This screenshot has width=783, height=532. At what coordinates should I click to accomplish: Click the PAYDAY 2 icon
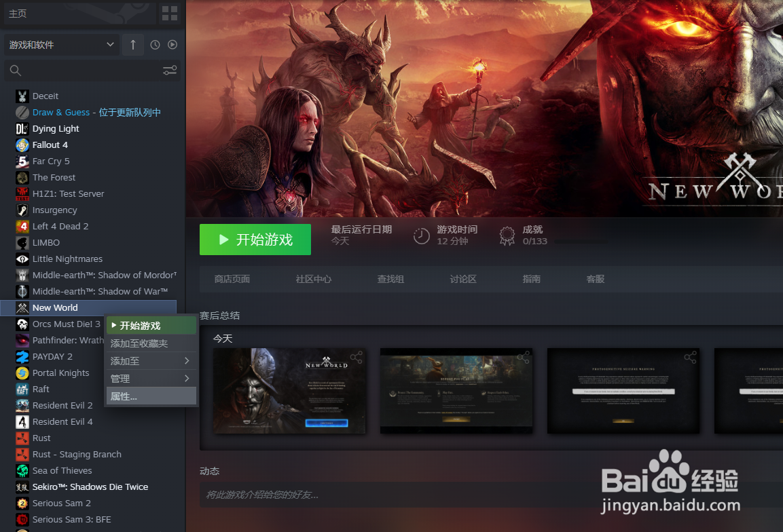click(x=22, y=356)
